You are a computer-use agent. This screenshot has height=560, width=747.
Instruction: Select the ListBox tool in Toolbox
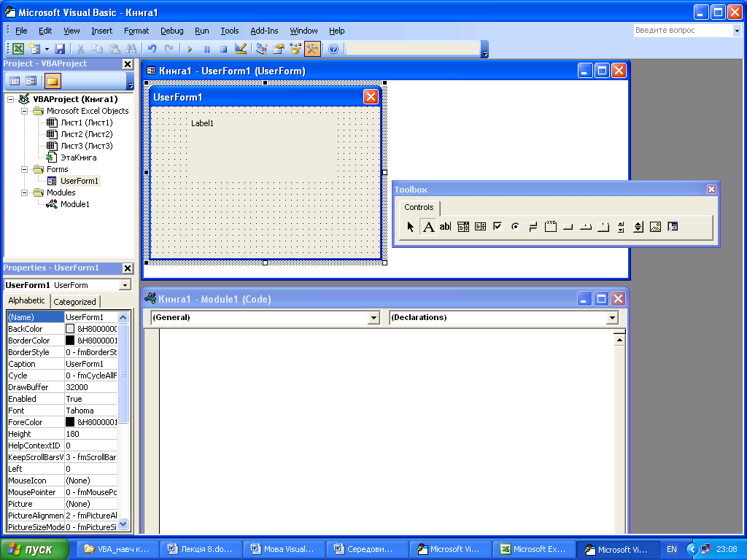coord(480,227)
